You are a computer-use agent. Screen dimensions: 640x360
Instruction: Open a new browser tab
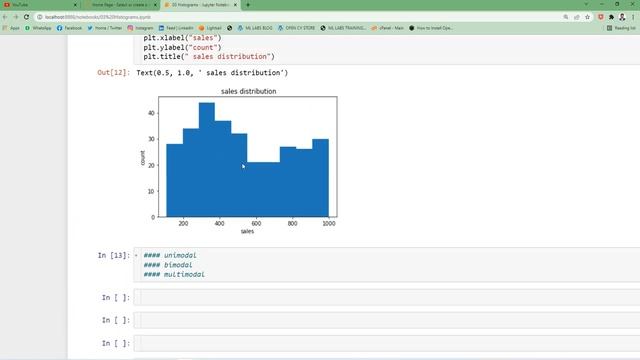point(248,5)
